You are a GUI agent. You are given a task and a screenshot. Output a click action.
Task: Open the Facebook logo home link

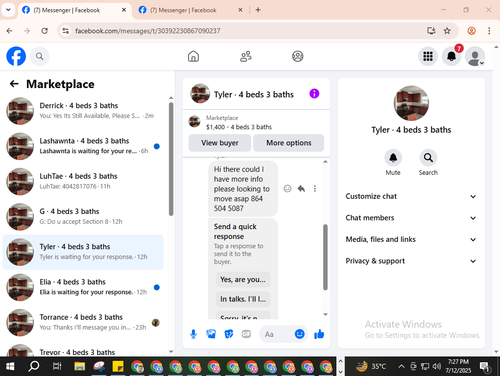[x=16, y=56]
